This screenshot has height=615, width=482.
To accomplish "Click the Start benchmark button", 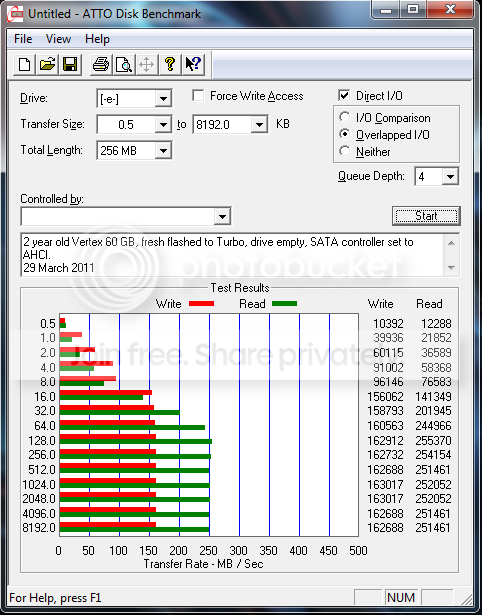I will pos(426,216).
